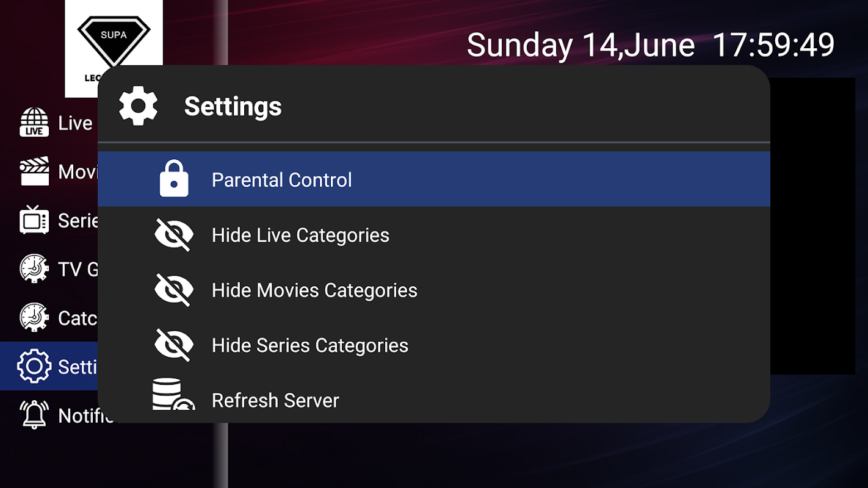868x488 pixels.
Task: Open TV Guide clock icon
Action: coord(34,269)
